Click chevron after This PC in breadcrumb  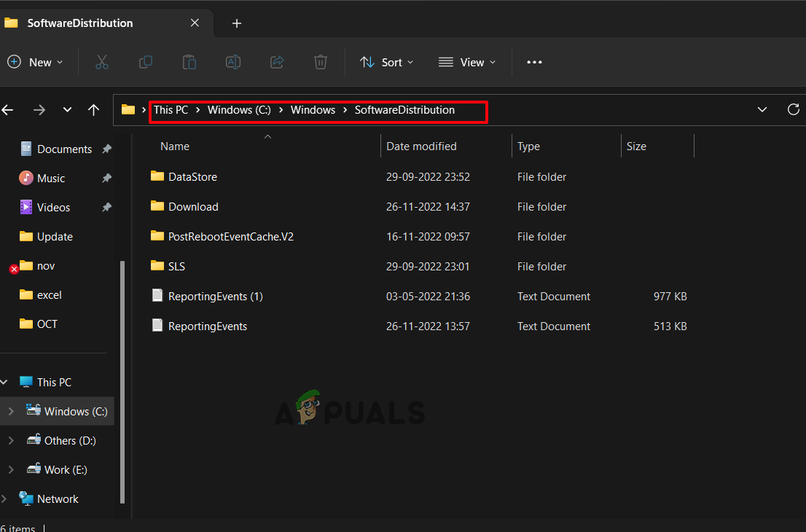coord(198,110)
